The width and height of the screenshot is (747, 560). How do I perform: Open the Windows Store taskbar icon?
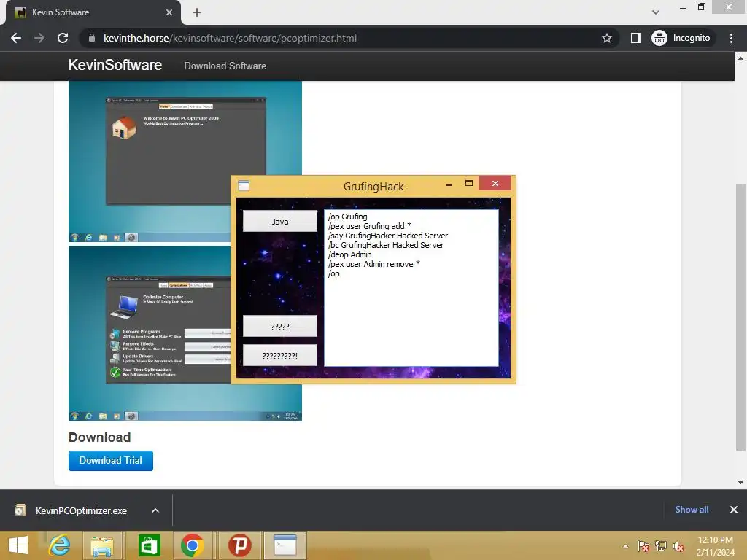point(149,545)
